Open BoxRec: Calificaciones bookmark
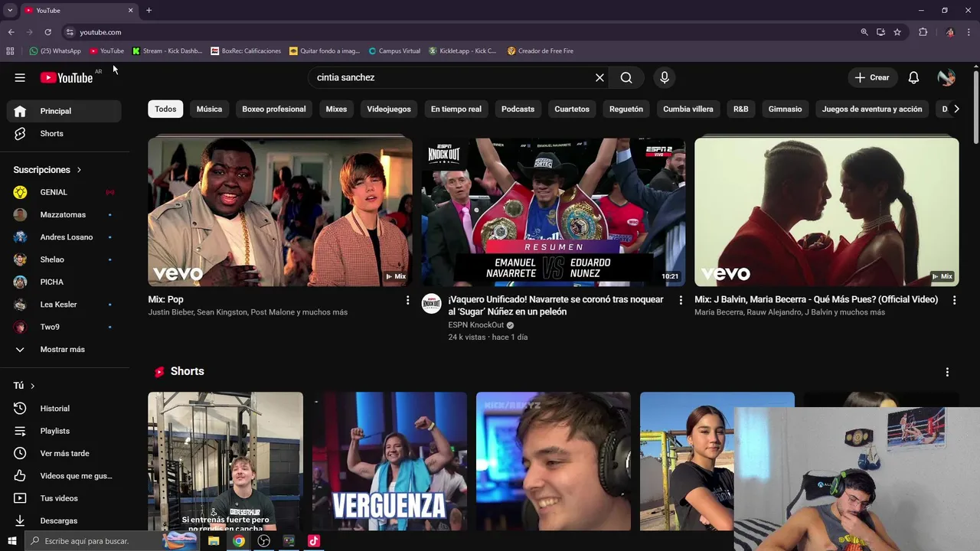The height and width of the screenshot is (551, 980). click(246, 51)
